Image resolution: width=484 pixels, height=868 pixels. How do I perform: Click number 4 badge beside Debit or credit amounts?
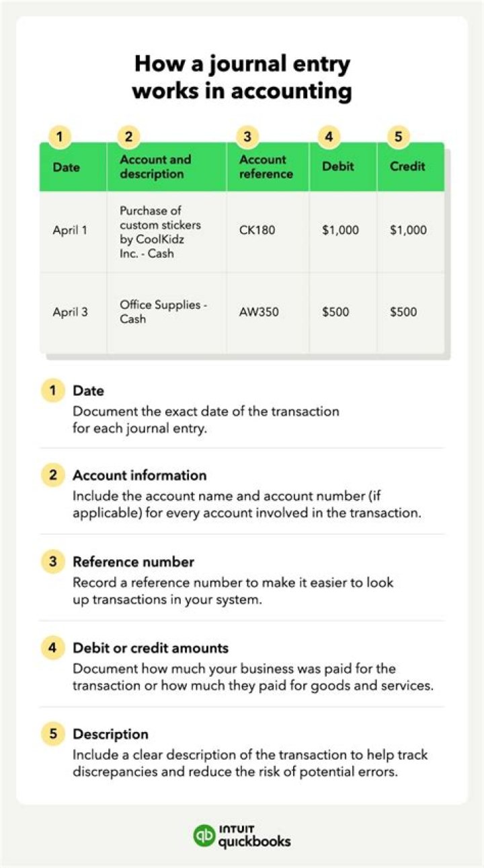click(x=52, y=648)
